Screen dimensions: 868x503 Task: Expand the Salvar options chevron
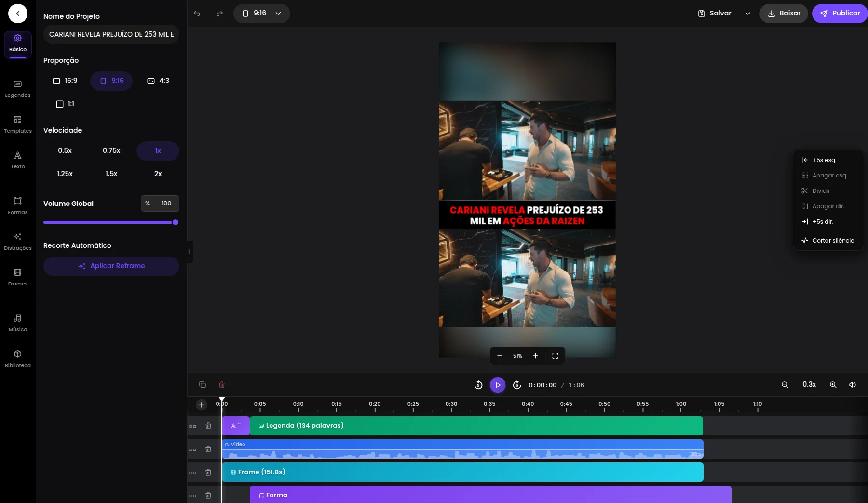pos(747,14)
